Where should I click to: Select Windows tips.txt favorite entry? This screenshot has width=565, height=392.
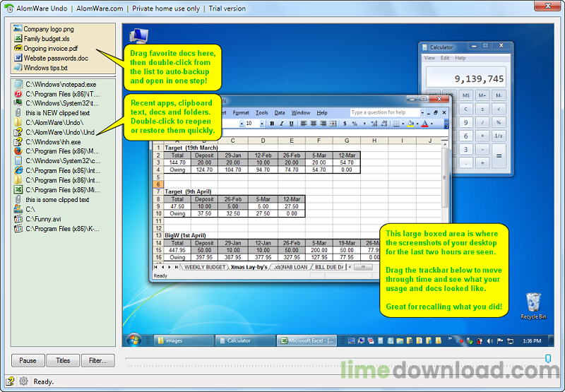[41, 68]
